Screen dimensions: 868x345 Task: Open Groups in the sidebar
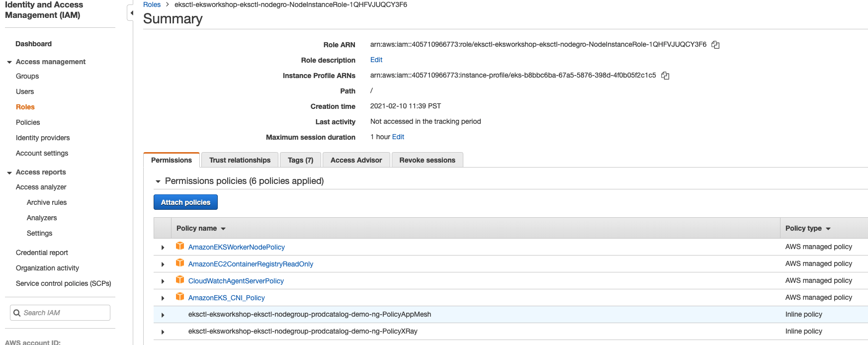coord(27,76)
